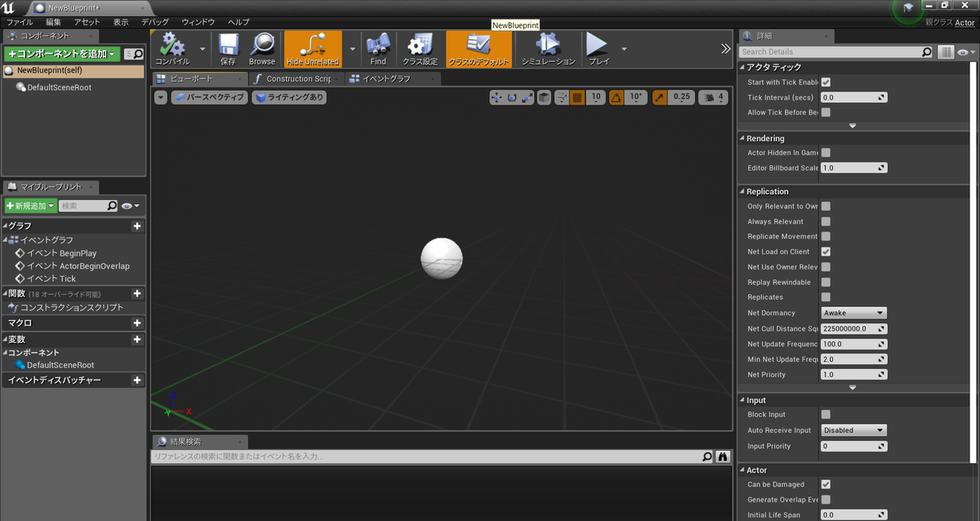Screen dimensions: 980x521
Task: Click the 新規追加 button in My Blueprint
Action: (31, 206)
